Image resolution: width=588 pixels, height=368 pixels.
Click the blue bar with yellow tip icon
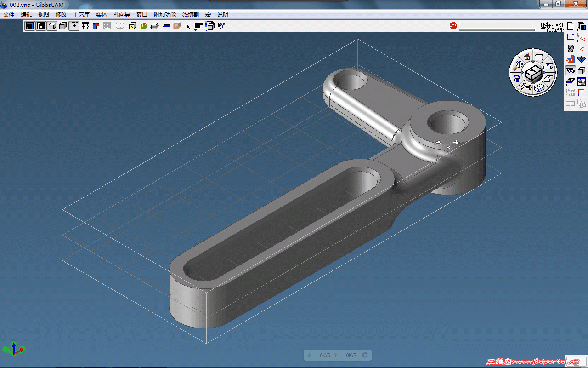[166, 26]
